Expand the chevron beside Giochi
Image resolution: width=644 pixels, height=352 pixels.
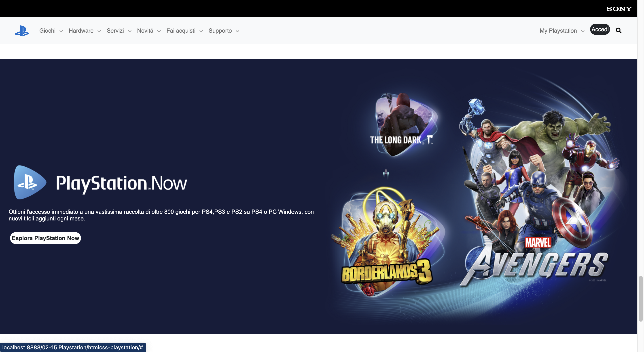(61, 31)
